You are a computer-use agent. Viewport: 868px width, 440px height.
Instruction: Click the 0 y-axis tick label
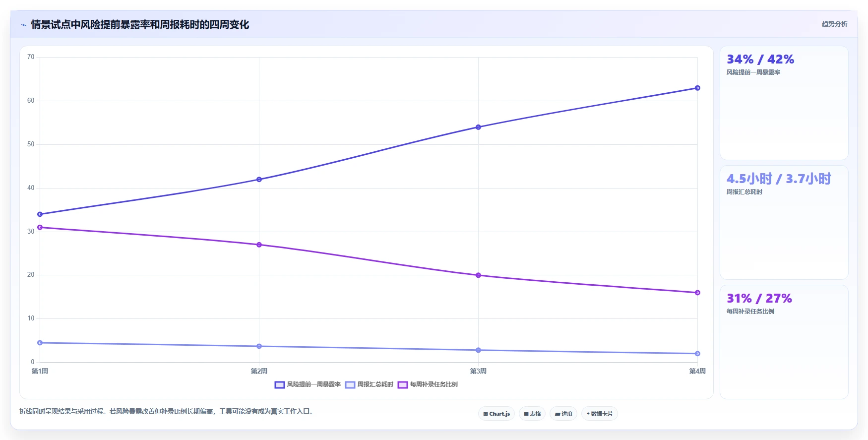point(33,362)
